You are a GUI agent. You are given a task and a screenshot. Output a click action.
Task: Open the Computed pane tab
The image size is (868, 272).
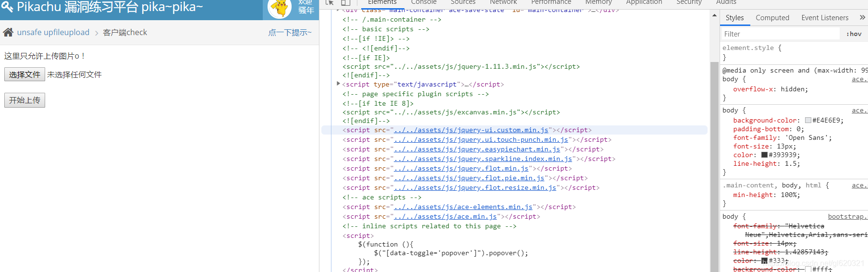pos(772,17)
